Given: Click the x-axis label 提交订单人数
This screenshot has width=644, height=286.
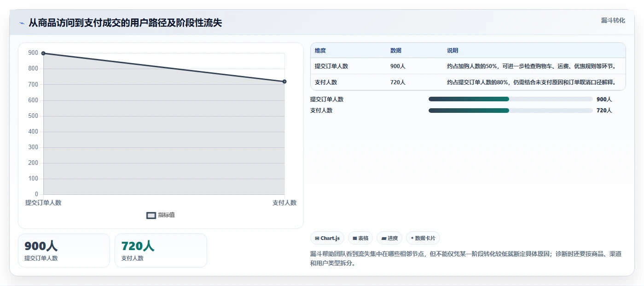Looking at the screenshot, I should (43, 203).
